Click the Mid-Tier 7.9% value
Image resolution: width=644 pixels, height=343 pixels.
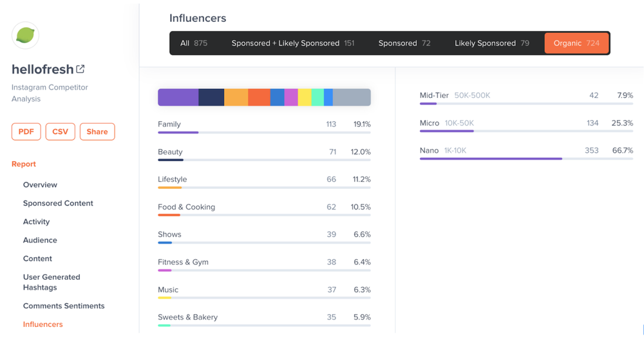[625, 95]
